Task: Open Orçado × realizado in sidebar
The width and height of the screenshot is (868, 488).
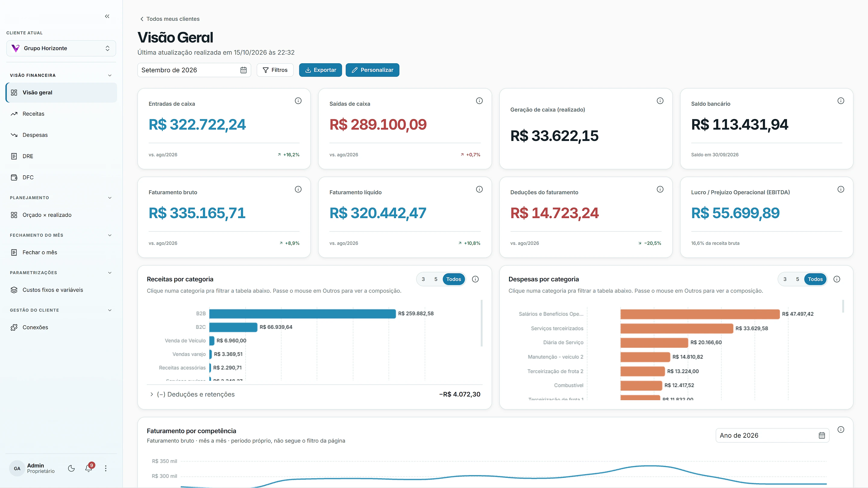Action: (x=61, y=215)
